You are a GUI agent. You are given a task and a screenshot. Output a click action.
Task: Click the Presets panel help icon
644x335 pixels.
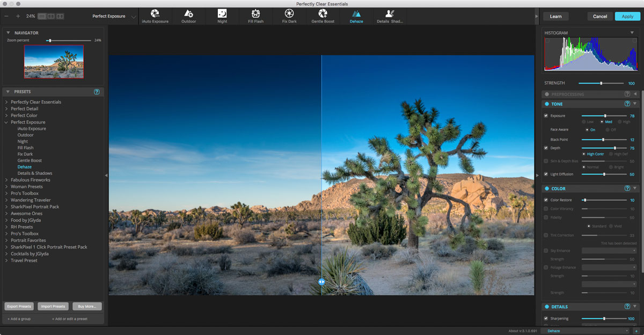[x=97, y=92]
